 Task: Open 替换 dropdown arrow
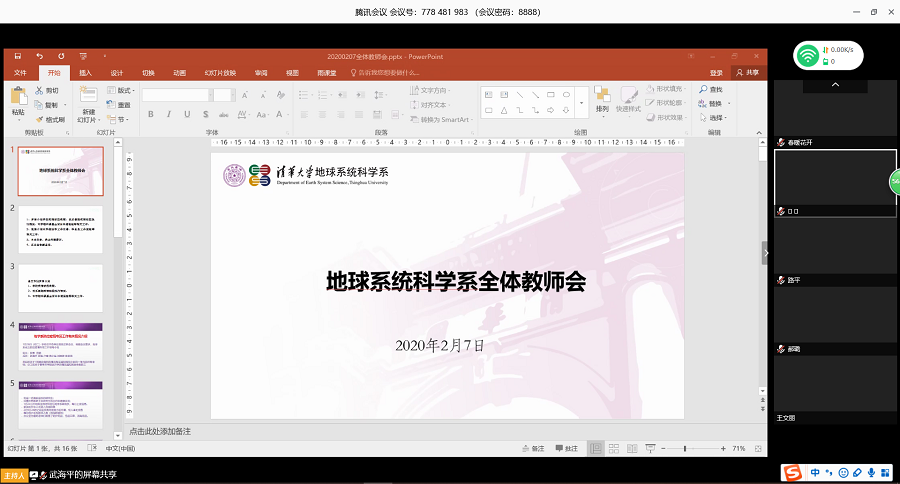(x=729, y=103)
